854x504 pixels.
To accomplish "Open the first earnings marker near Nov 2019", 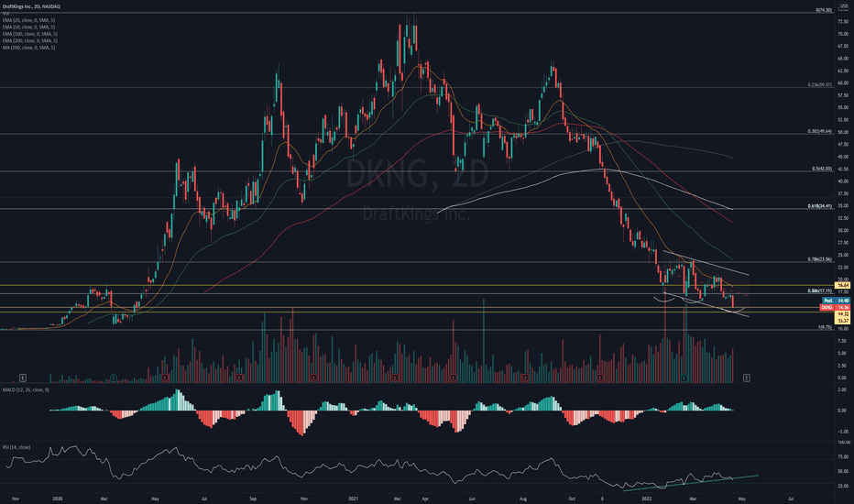I will click(x=23, y=378).
